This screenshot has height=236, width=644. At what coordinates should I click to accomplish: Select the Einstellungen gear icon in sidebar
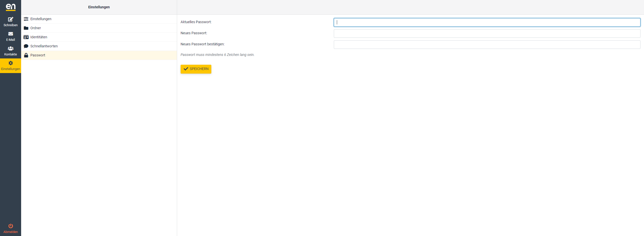(x=11, y=63)
